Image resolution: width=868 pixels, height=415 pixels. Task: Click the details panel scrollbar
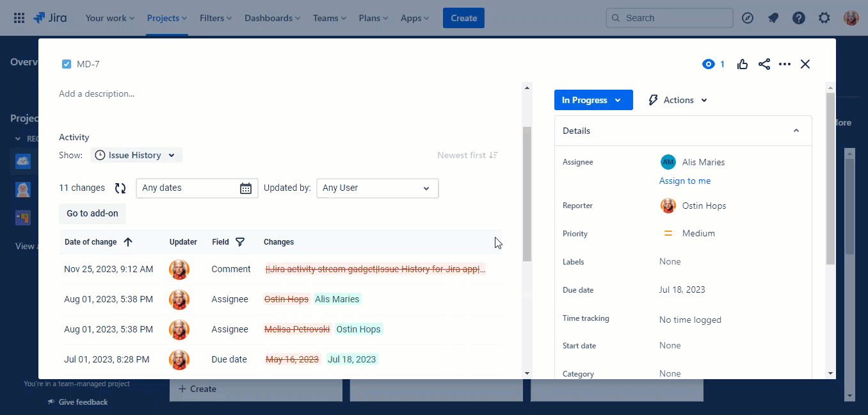click(x=830, y=179)
